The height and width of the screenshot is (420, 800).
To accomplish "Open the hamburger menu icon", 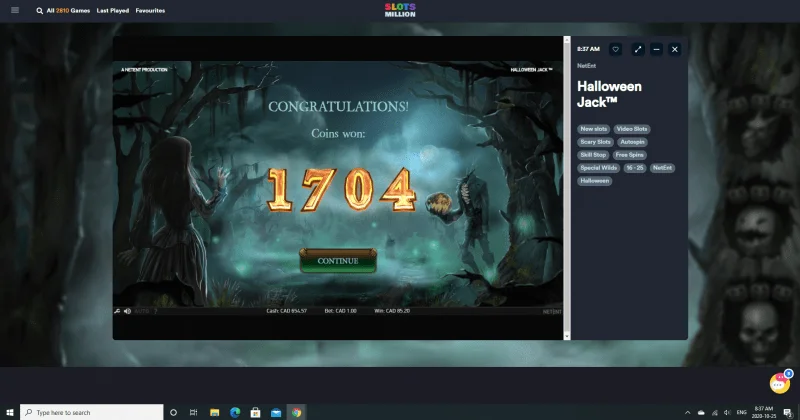I will click(15, 10).
